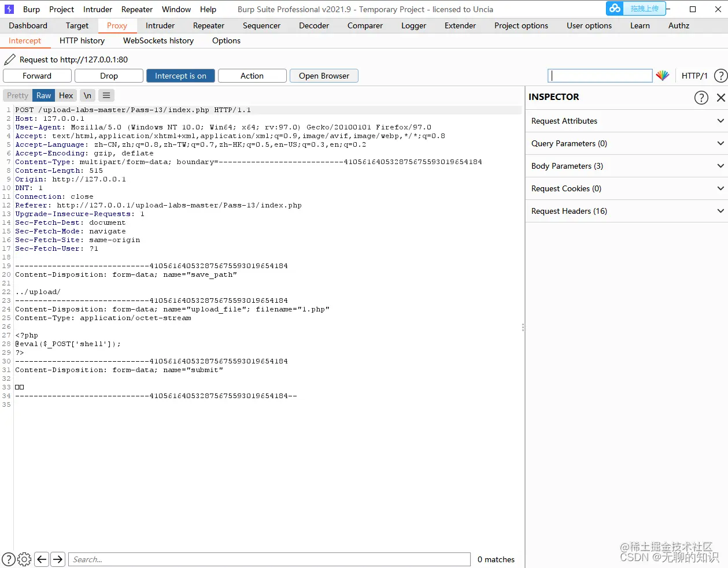Click the Open Browser button
This screenshot has height=568, width=728.
pyautogui.click(x=324, y=76)
